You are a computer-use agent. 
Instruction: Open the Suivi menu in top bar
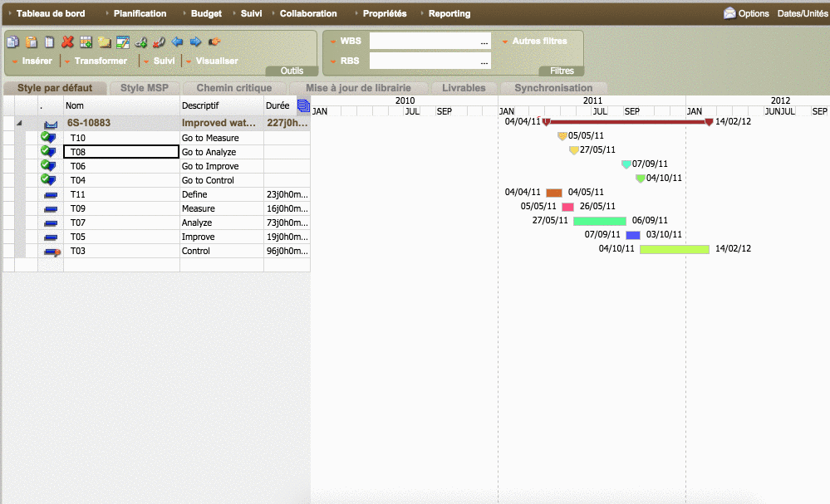click(251, 13)
